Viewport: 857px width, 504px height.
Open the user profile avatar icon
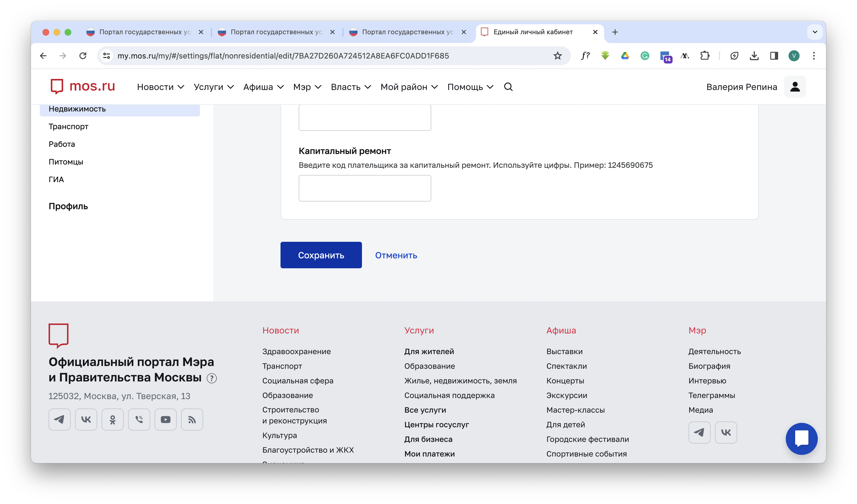(795, 87)
